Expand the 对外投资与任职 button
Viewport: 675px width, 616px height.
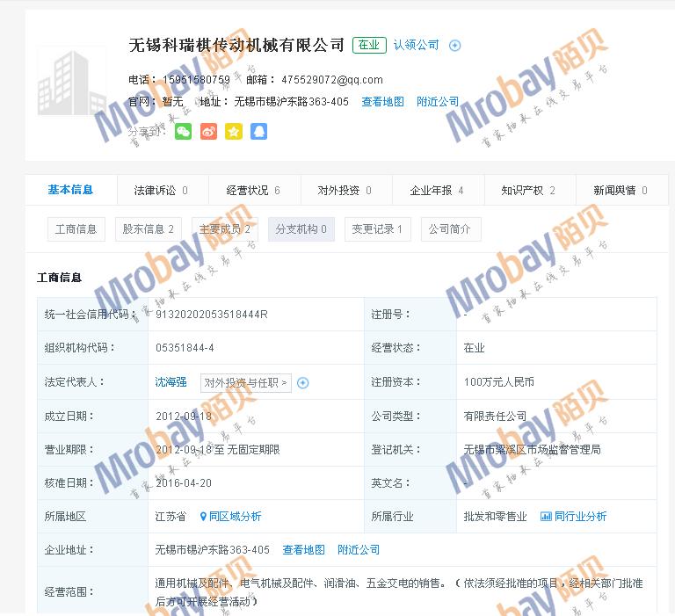click(x=246, y=382)
